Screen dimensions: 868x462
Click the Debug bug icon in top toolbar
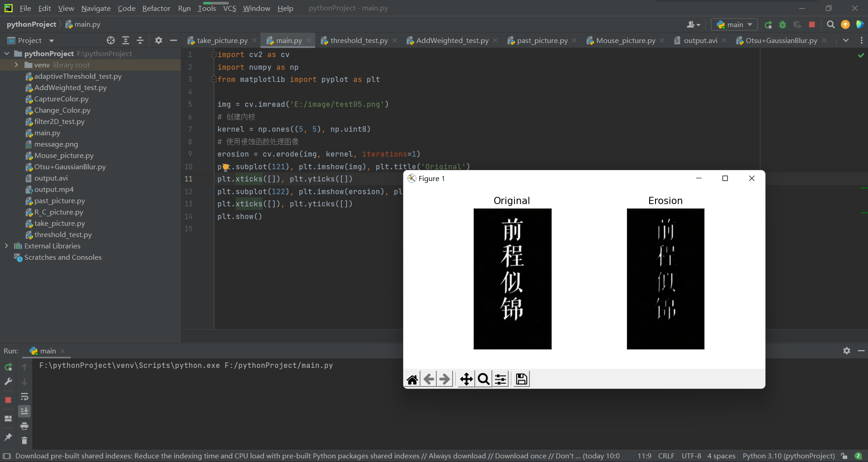(x=783, y=24)
